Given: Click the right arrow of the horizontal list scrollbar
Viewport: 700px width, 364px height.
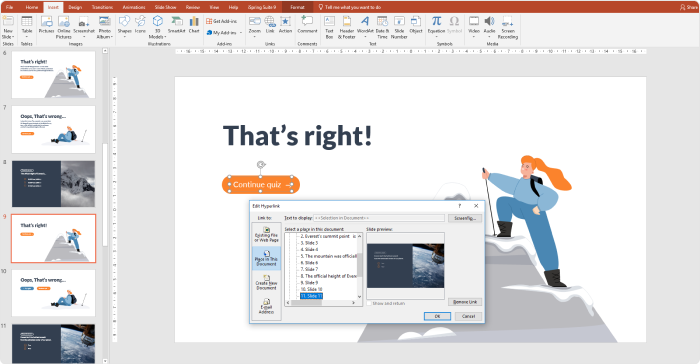Looking at the screenshot, I should pos(354,303).
